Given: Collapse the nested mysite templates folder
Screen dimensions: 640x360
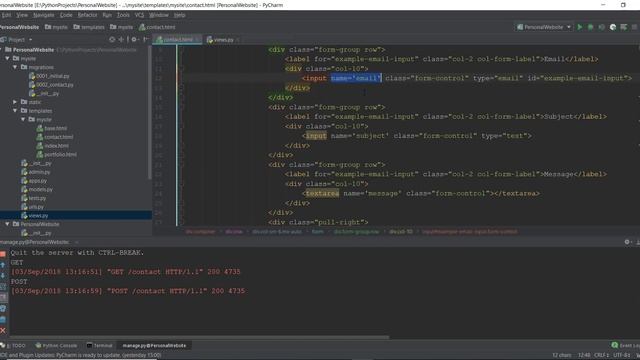Looking at the screenshot, I should 23,119.
